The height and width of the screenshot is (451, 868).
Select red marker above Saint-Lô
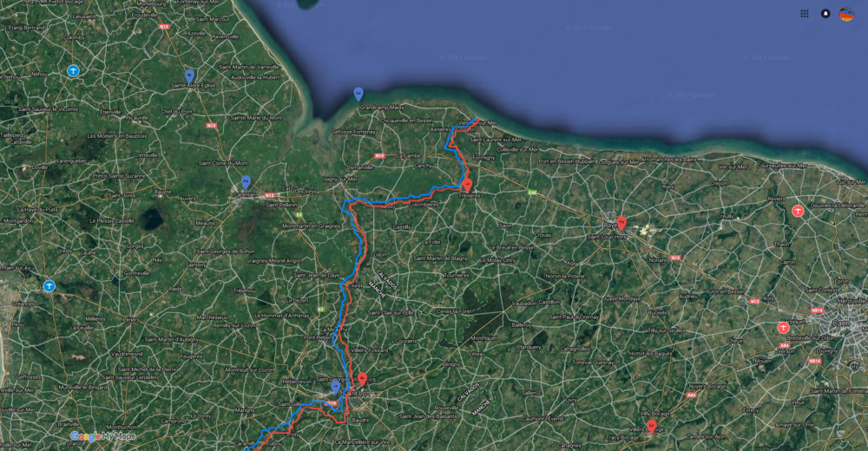362,380
